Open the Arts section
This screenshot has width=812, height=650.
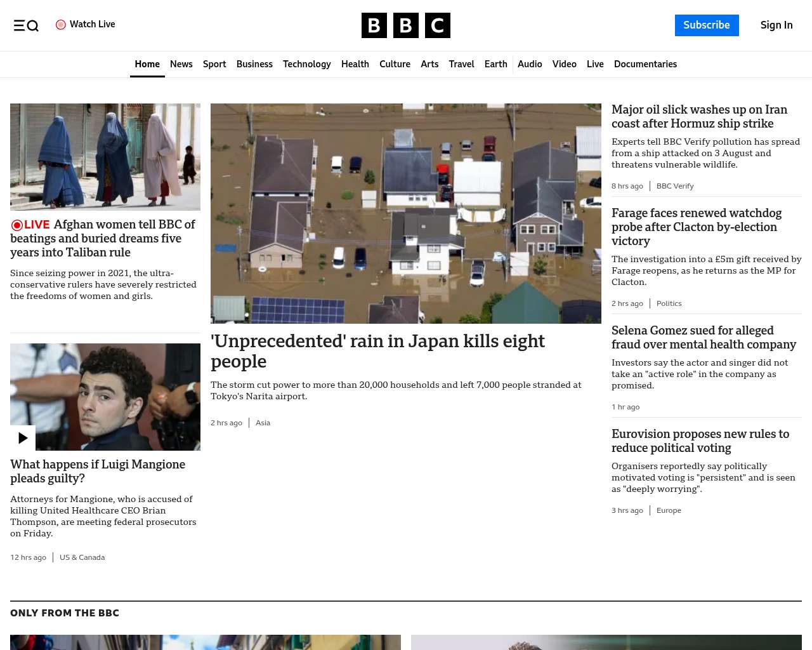tap(429, 64)
